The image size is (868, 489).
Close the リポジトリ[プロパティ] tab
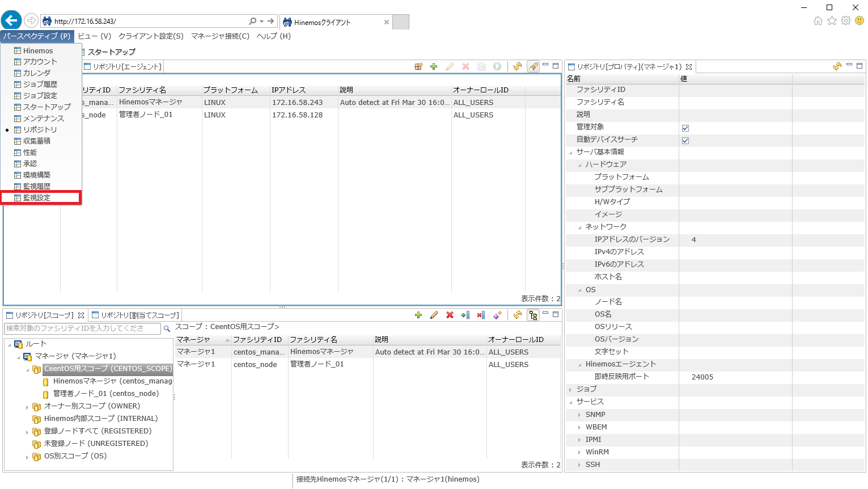tap(689, 67)
